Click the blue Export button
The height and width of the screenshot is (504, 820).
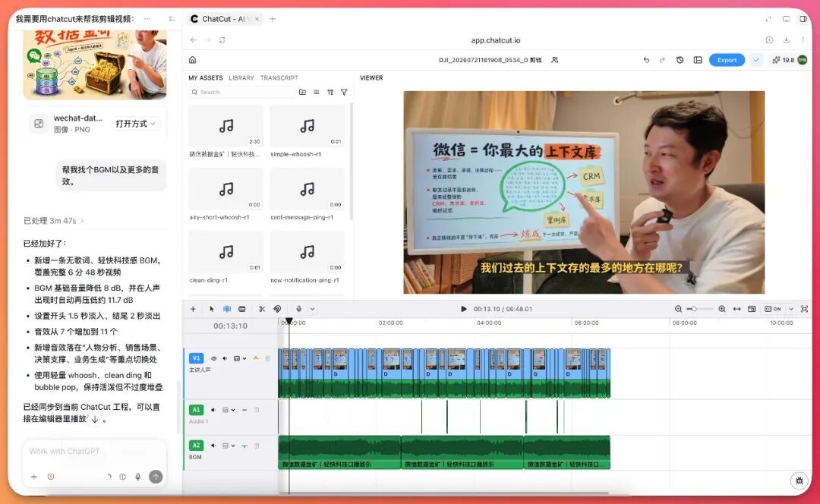(727, 60)
